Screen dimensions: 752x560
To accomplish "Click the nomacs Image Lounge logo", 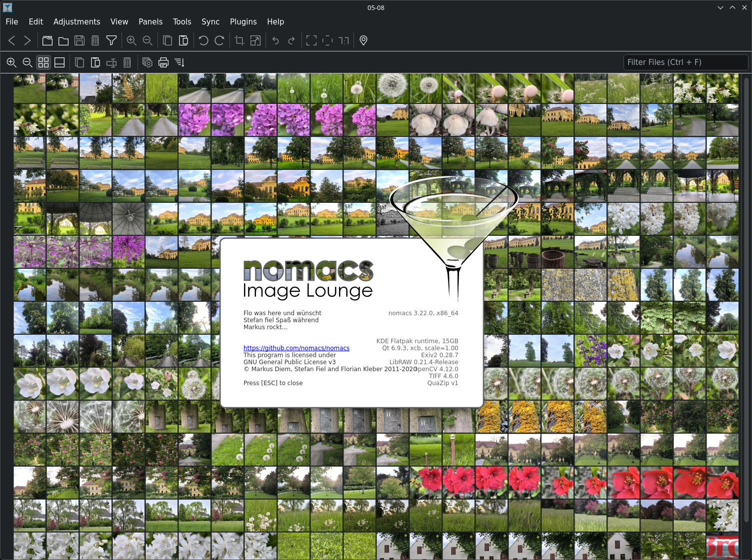I will pos(308,280).
